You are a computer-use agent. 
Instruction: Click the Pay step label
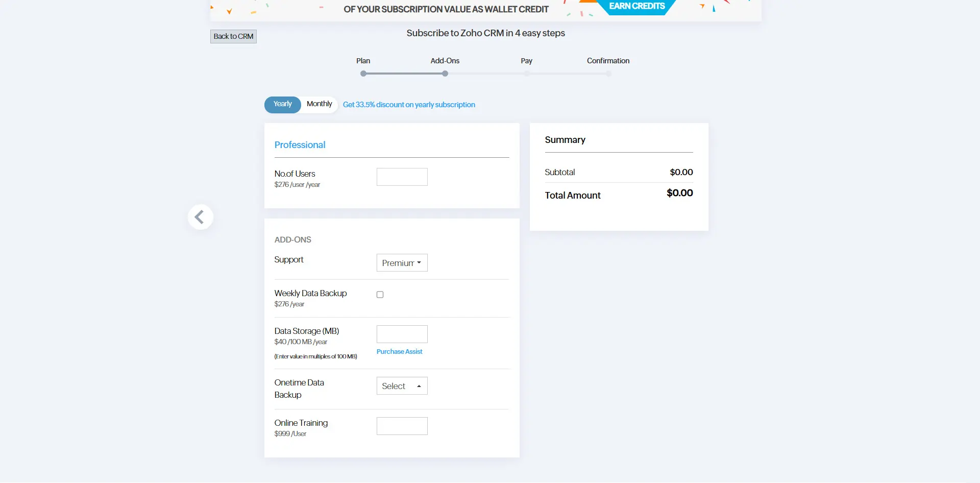click(526, 61)
